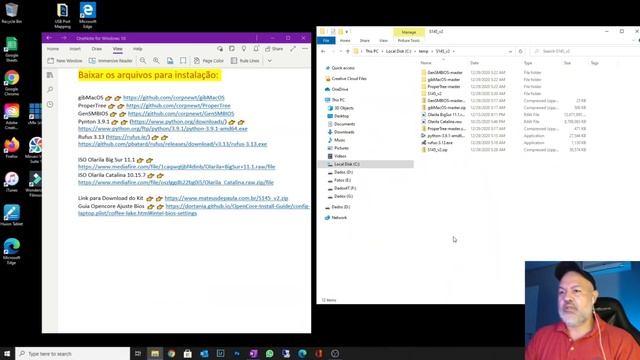Open the gibMacOS GitHub link
Screen dimensions: 640x360
coord(174,98)
